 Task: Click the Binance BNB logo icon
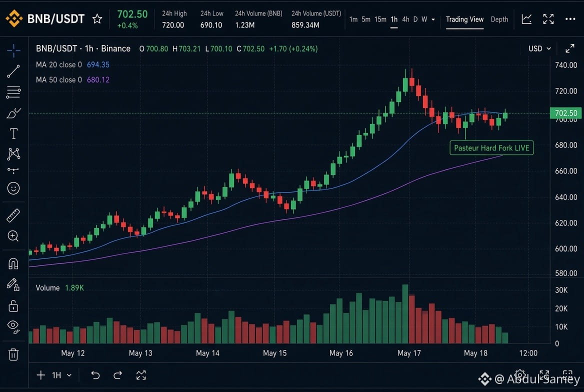point(14,18)
